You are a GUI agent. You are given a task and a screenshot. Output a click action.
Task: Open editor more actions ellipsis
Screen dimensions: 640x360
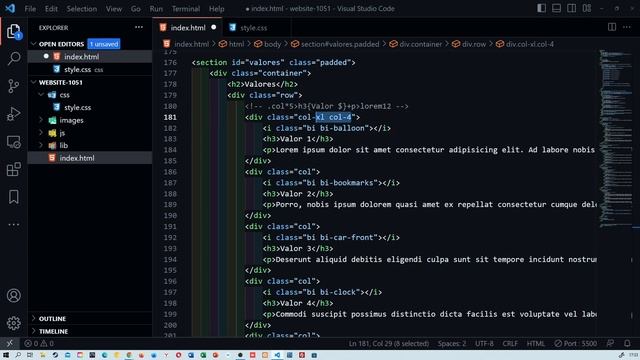tap(627, 27)
